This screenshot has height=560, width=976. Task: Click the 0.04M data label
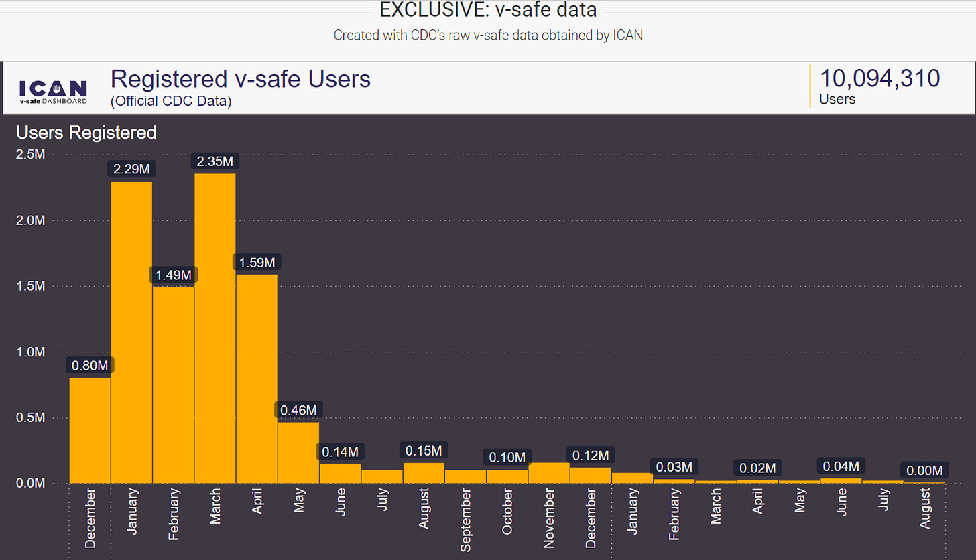coord(841,466)
